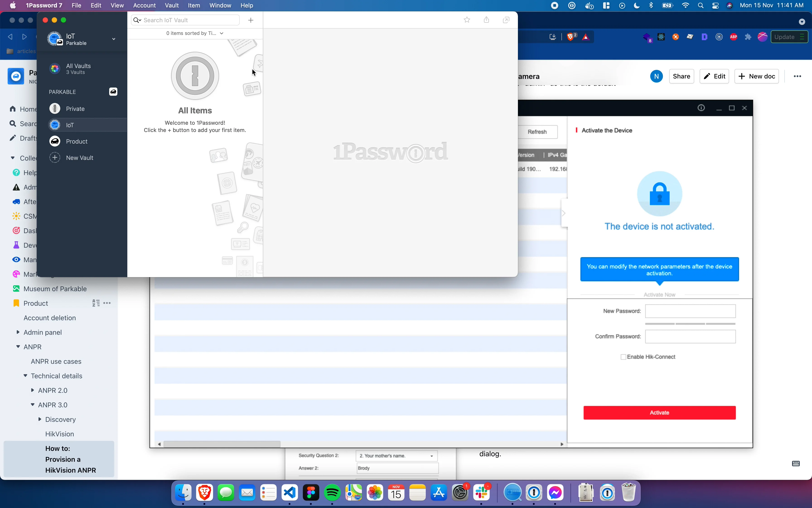Click the plus button to add new item
This screenshot has width=812, height=508.
[251, 20]
